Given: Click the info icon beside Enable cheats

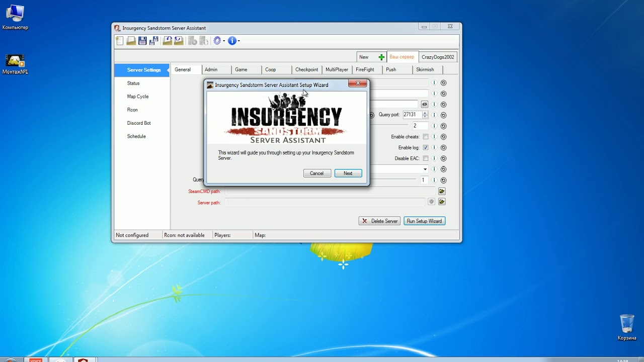Looking at the screenshot, I should click(x=434, y=137).
